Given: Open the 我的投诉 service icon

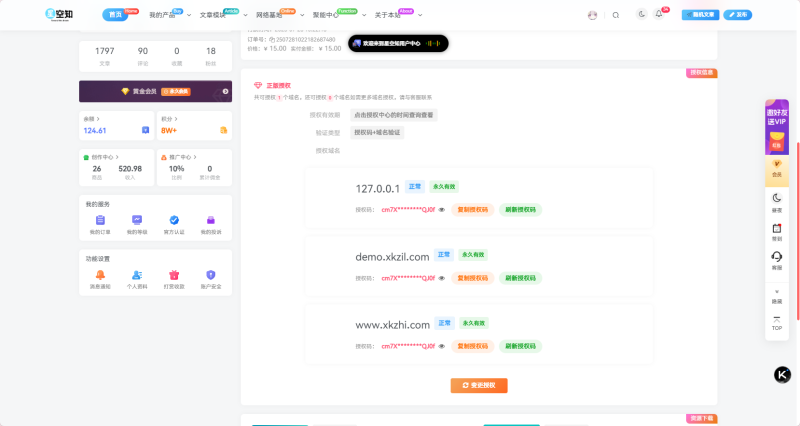Looking at the screenshot, I should (211, 220).
